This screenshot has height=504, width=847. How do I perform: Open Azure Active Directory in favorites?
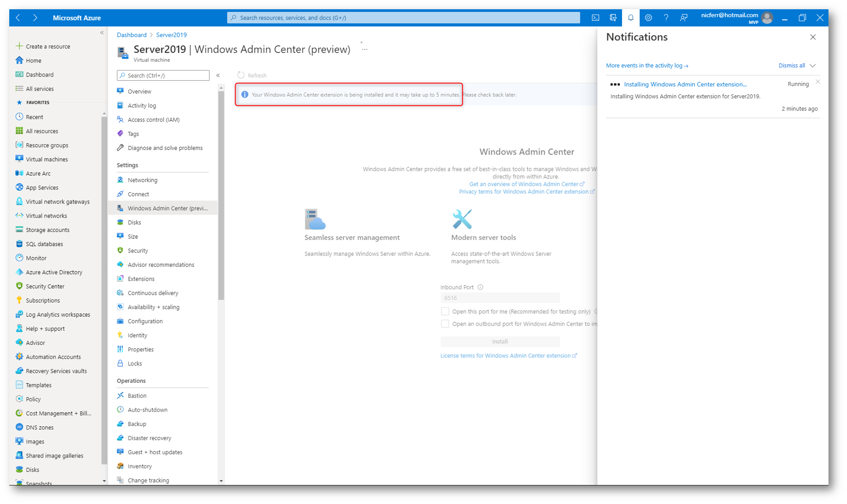tap(54, 272)
